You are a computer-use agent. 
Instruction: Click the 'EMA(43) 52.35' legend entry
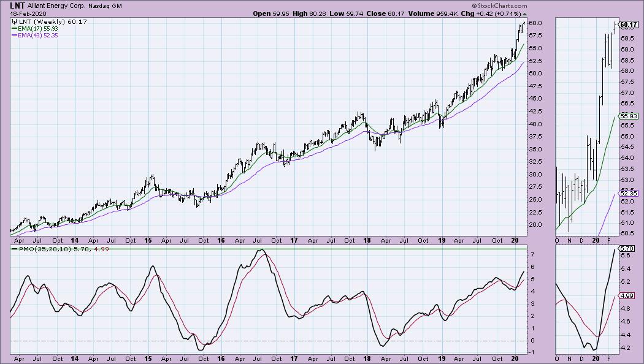tap(35, 36)
